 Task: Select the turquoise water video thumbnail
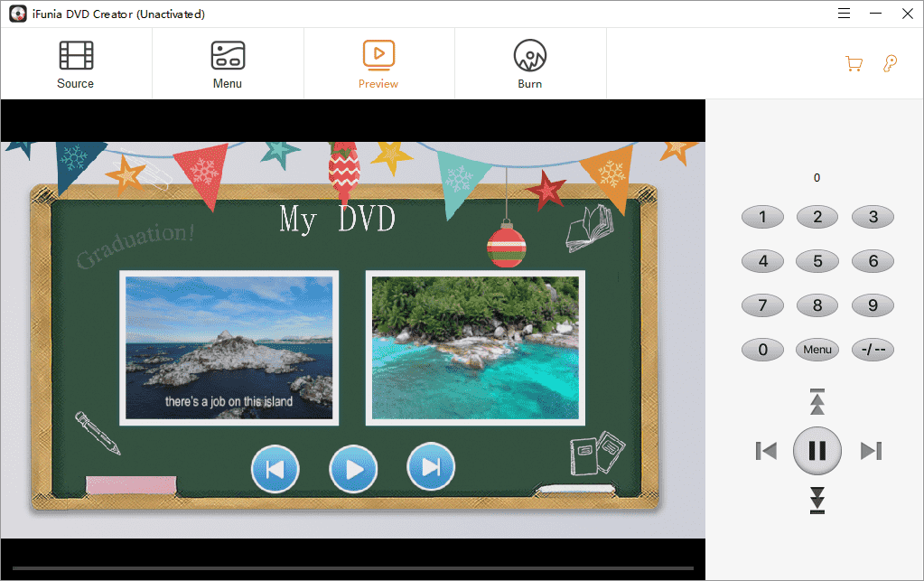475,348
